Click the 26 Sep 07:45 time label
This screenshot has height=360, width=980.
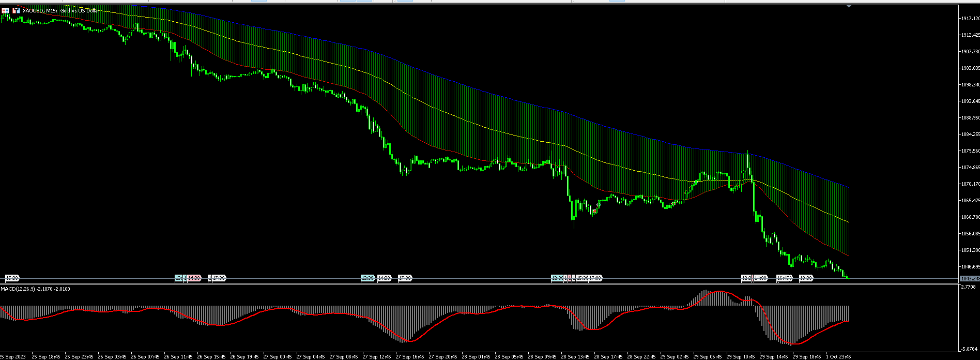coord(145,356)
